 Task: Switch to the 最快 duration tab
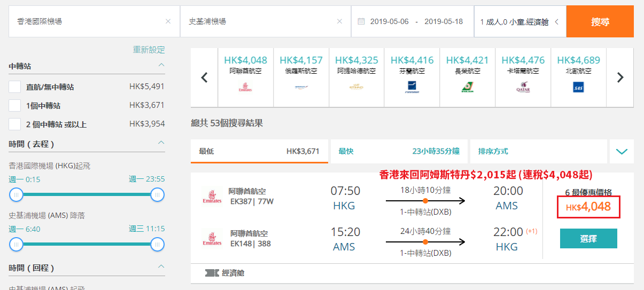coord(399,151)
